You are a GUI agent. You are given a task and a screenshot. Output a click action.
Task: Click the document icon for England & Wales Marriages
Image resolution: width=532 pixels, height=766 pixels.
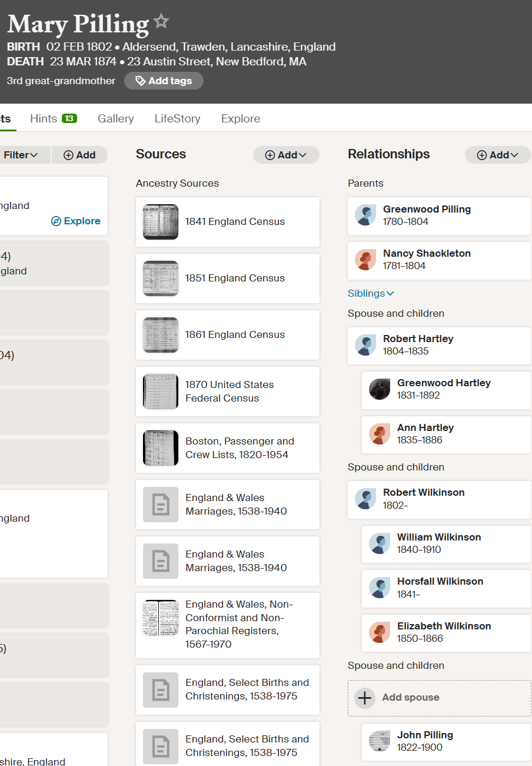click(x=161, y=505)
